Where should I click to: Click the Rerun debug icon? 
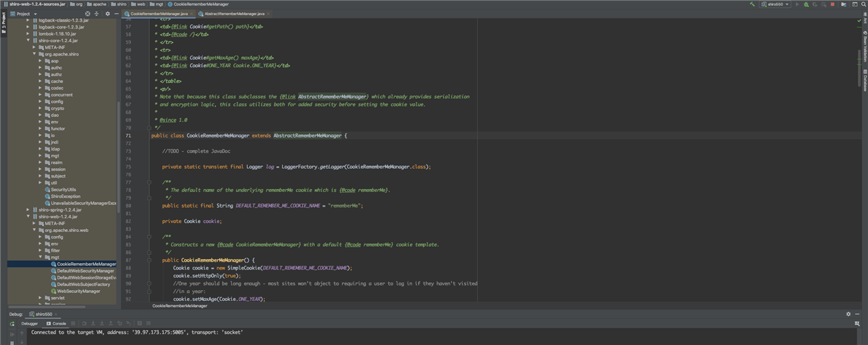point(12,324)
